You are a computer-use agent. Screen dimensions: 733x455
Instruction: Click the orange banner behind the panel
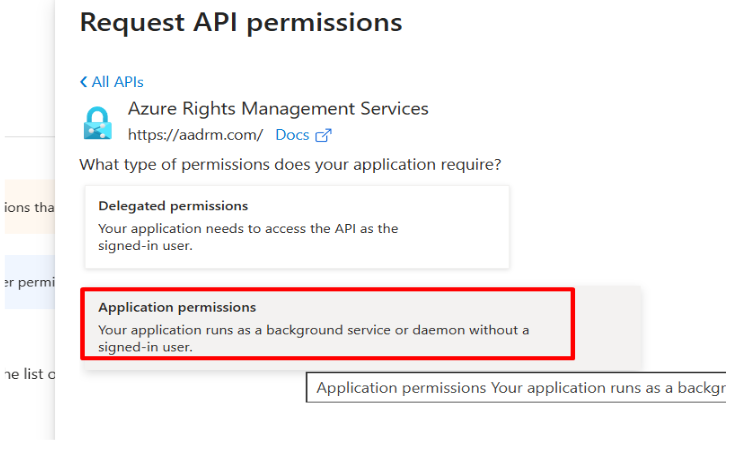pos(29,207)
